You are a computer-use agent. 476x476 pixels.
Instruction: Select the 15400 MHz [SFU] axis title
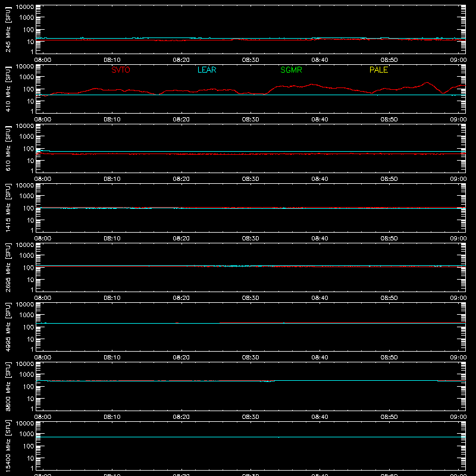pos(8,446)
